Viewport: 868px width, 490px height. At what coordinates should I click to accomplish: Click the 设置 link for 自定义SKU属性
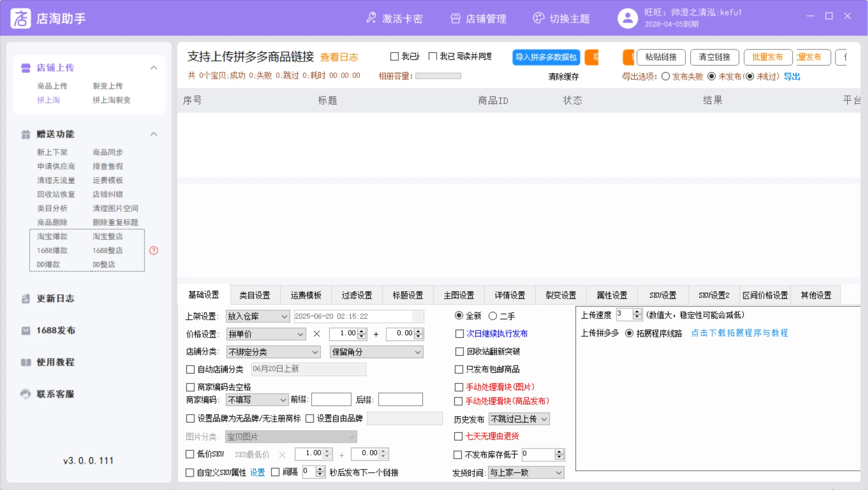257,473
